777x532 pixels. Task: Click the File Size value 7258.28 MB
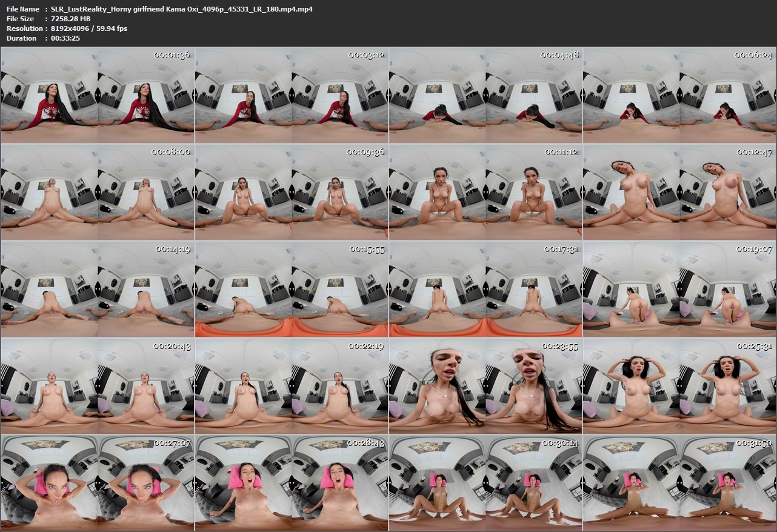tap(71, 19)
